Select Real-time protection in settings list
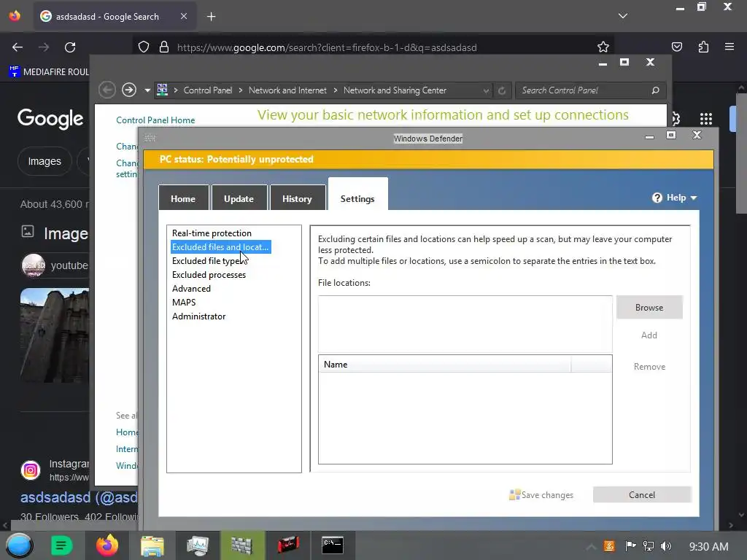The width and height of the screenshot is (747, 560). click(212, 233)
